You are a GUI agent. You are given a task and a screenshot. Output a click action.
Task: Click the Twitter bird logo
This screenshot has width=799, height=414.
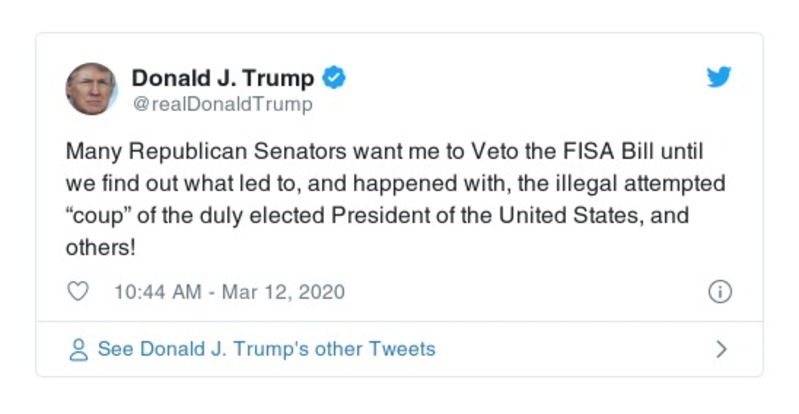718,78
